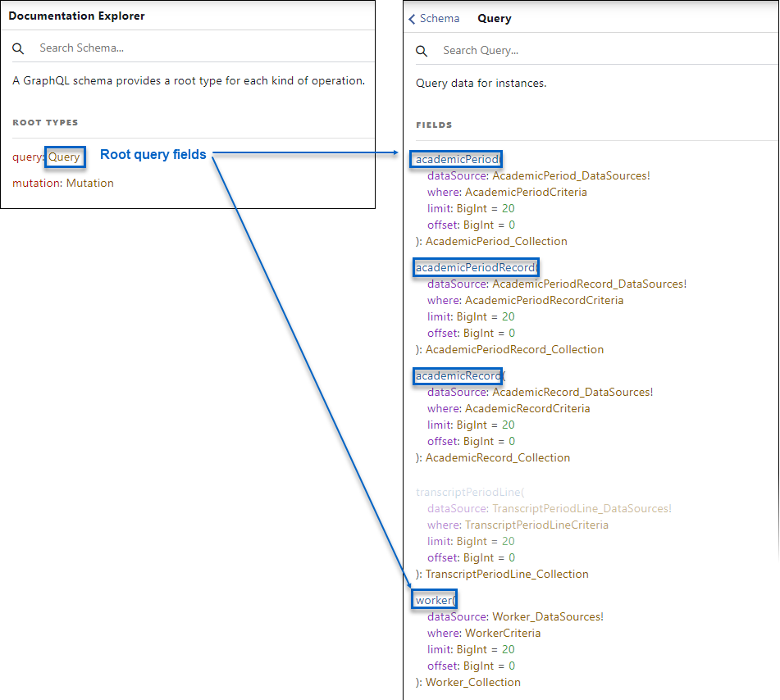Open Worker_DataSources type
This screenshot has width=780, height=700.
pos(548,617)
